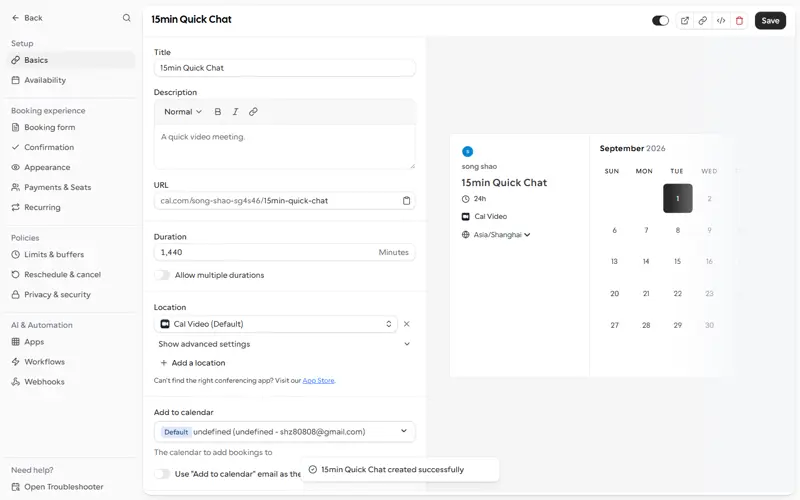The height and width of the screenshot is (500, 800).
Task: Insert link in description editor
Action: (x=253, y=112)
